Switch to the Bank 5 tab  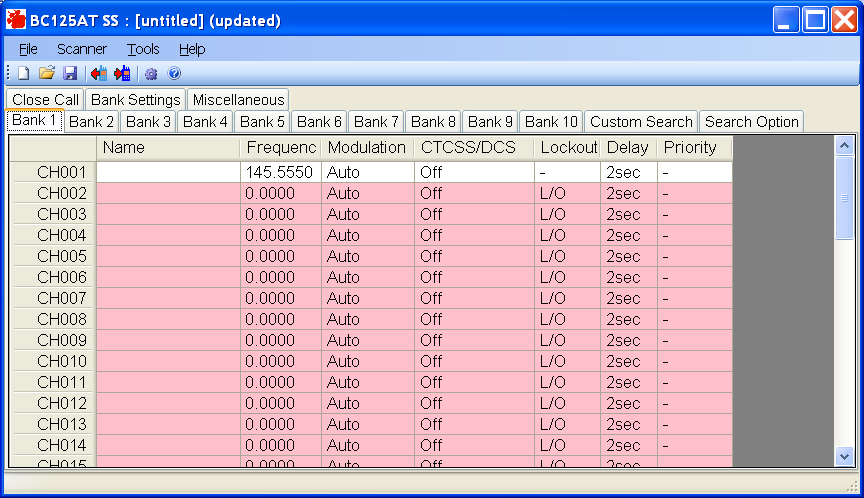click(x=262, y=122)
